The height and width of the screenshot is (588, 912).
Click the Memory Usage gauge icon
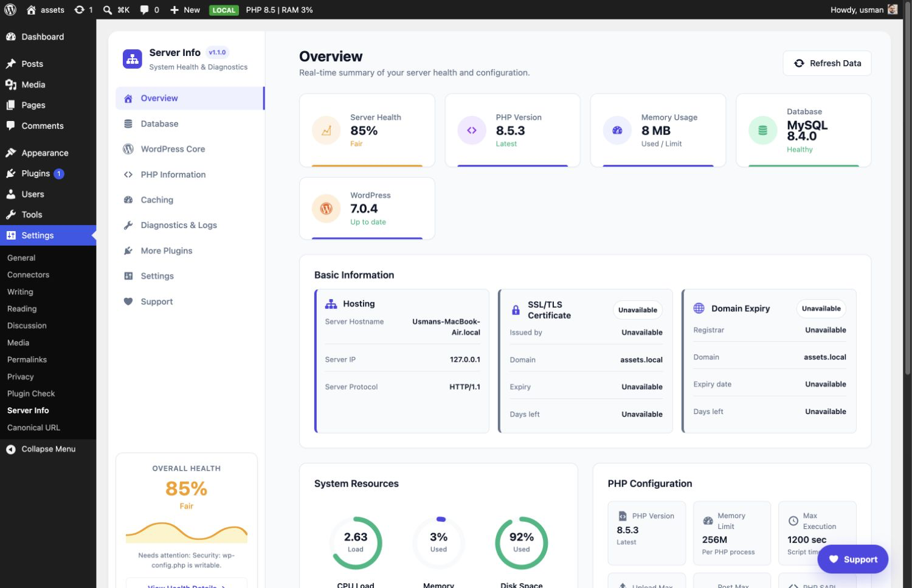click(x=617, y=130)
